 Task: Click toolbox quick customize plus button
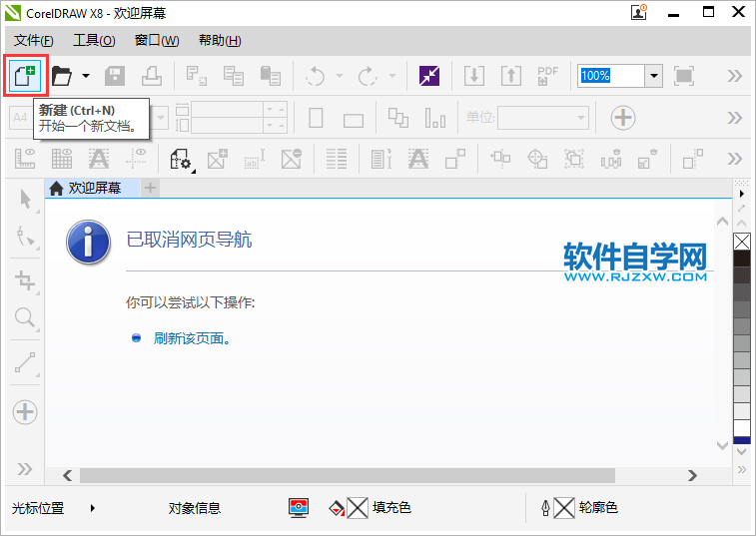(x=25, y=412)
